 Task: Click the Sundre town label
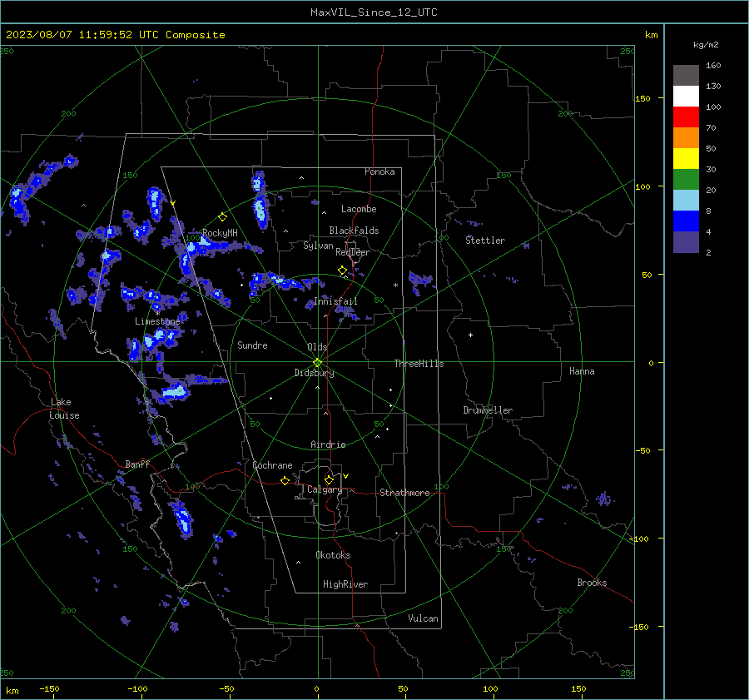click(252, 345)
